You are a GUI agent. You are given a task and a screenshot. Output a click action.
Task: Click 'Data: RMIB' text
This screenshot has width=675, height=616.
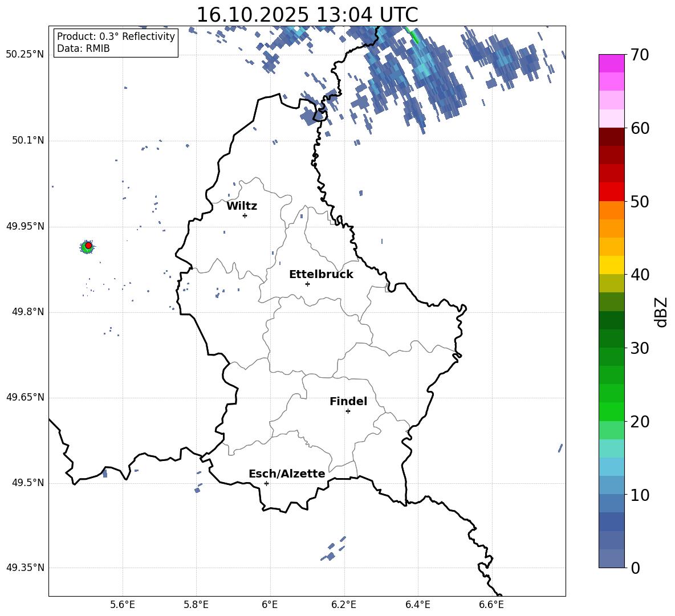83,48
